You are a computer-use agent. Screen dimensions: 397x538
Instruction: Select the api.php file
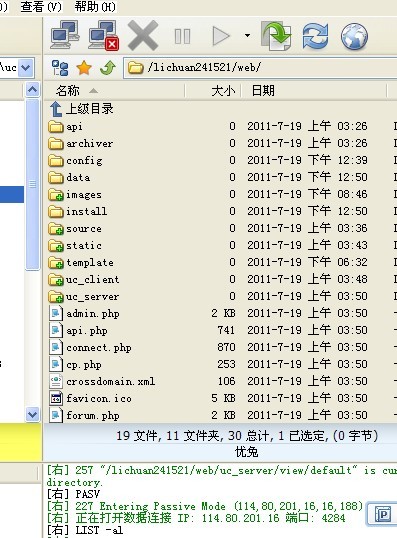click(78, 331)
